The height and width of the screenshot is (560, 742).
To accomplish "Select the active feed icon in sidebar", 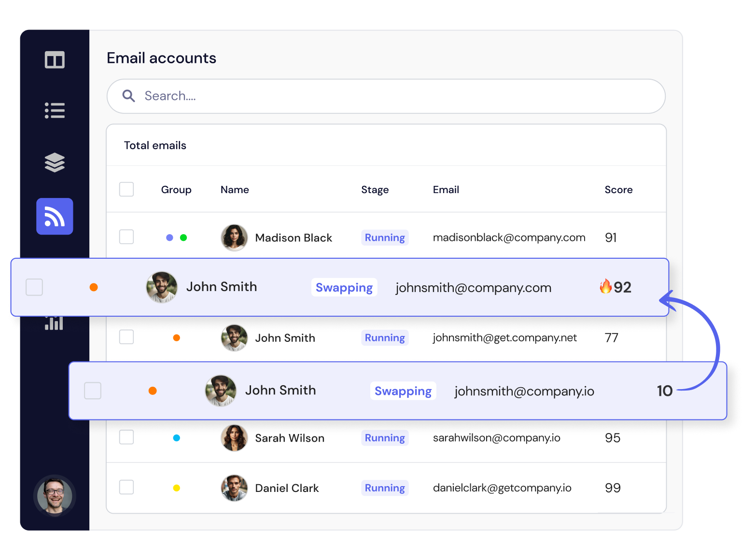I will coord(55,216).
